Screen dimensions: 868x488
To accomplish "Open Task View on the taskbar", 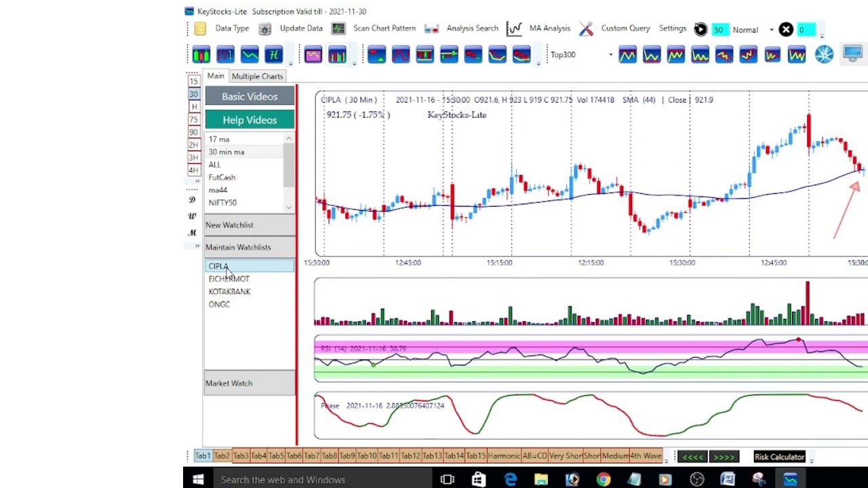I will click(447, 480).
